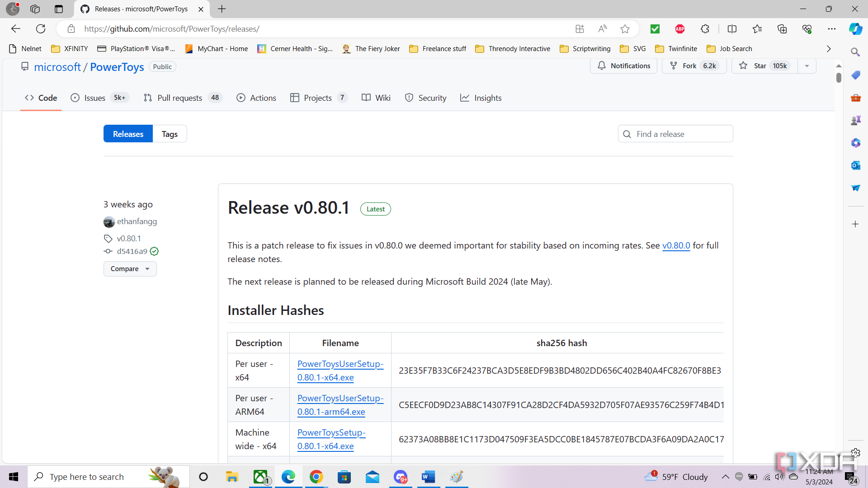
Task: Open the Microsoft Store on taskbar
Action: [344, 477]
